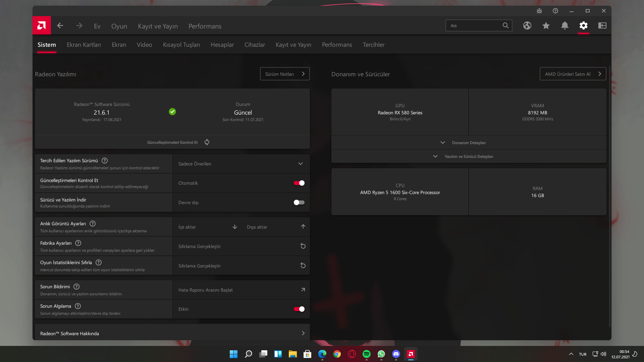Click reset icon for Fabrika Ayarları
Screen dimensions: 644x362
point(303,246)
